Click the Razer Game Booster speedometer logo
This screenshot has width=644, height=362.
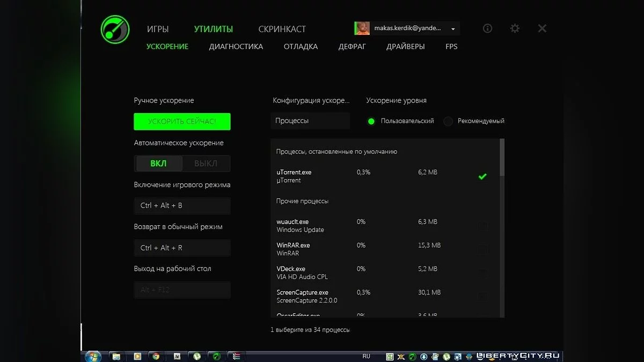114,28
